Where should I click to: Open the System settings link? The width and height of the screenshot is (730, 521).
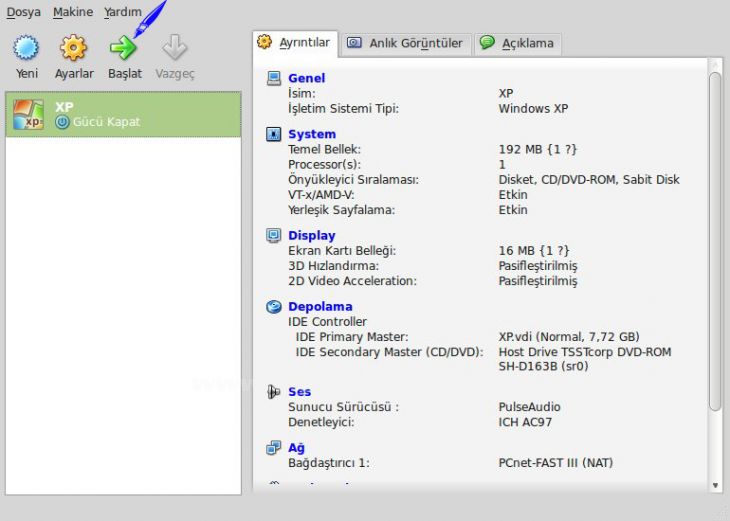point(312,134)
